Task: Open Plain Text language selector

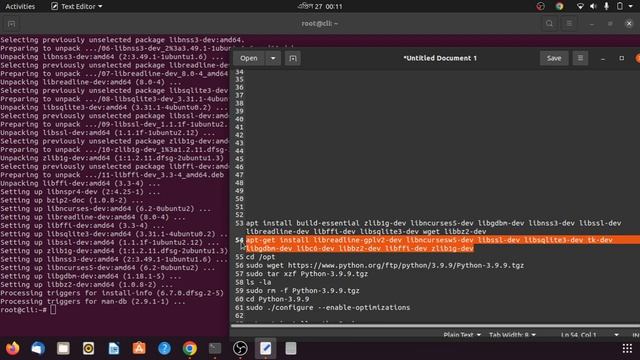Action: [x=462, y=335]
